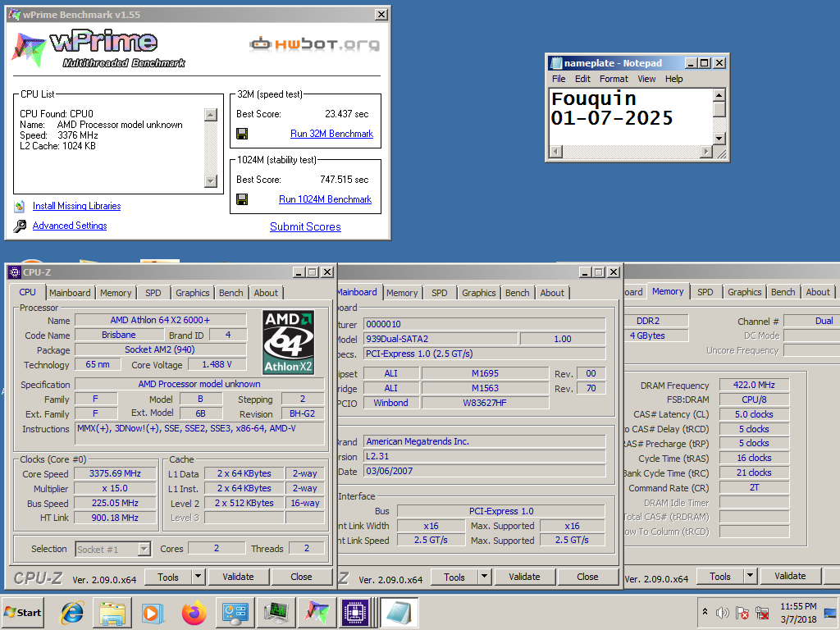Click the Core Speed value 3375.69 MHz
The height and width of the screenshot is (630, 840).
(x=115, y=473)
